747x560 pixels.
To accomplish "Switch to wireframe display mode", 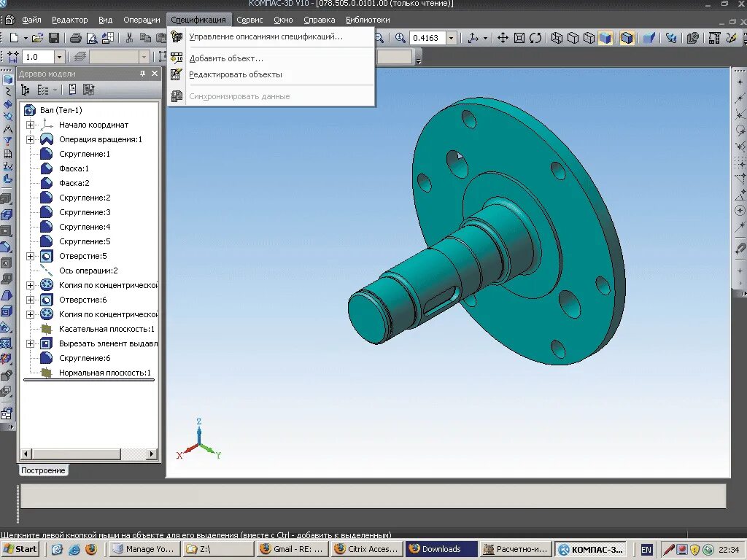I will (x=557, y=38).
